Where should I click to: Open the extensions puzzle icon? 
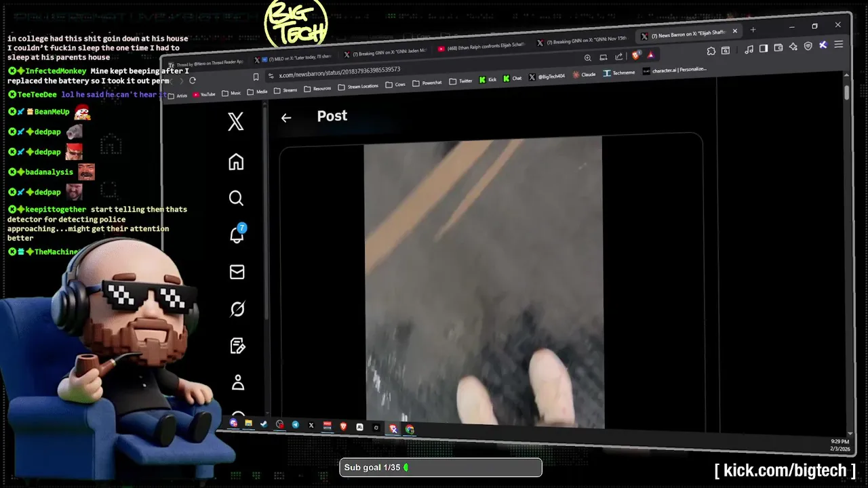point(711,51)
